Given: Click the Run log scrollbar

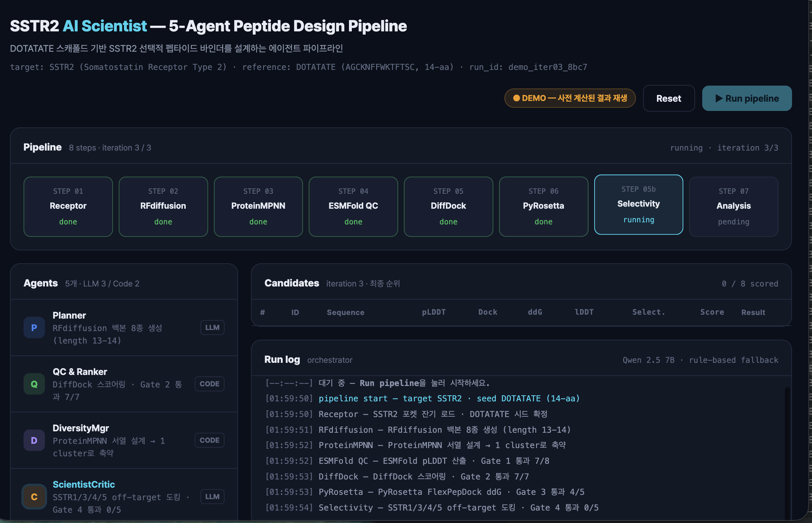Looking at the screenshot, I should 787,453.
